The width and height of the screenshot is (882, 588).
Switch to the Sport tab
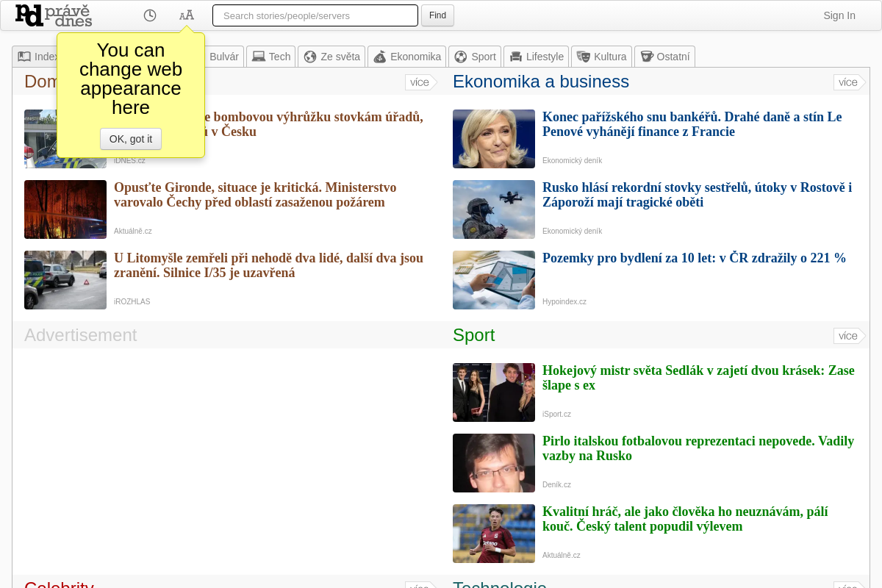pyautogui.click(x=475, y=57)
